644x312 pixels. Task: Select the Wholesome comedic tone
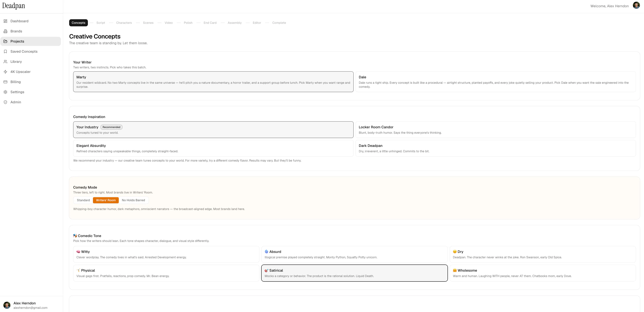543,273
